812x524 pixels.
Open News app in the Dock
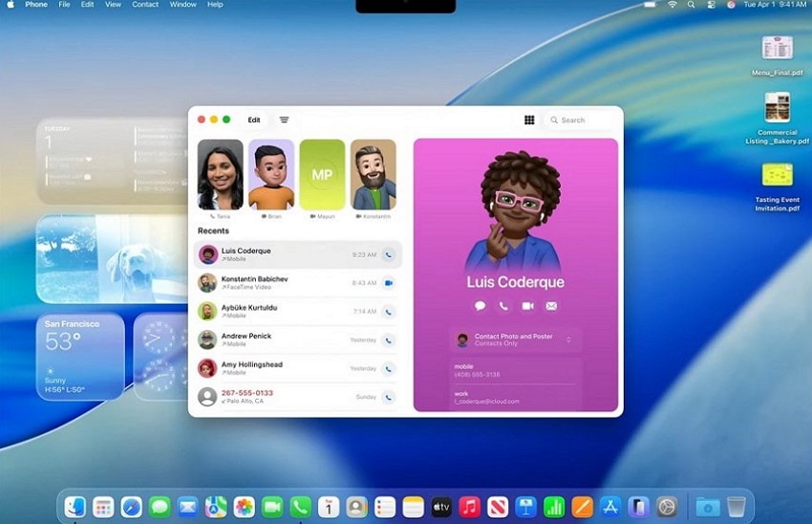498,507
